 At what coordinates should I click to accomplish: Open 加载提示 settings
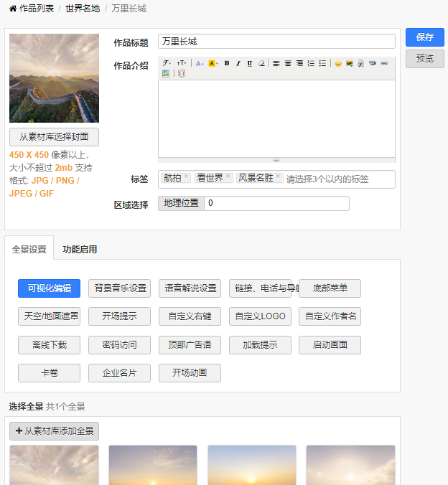[260, 345]
